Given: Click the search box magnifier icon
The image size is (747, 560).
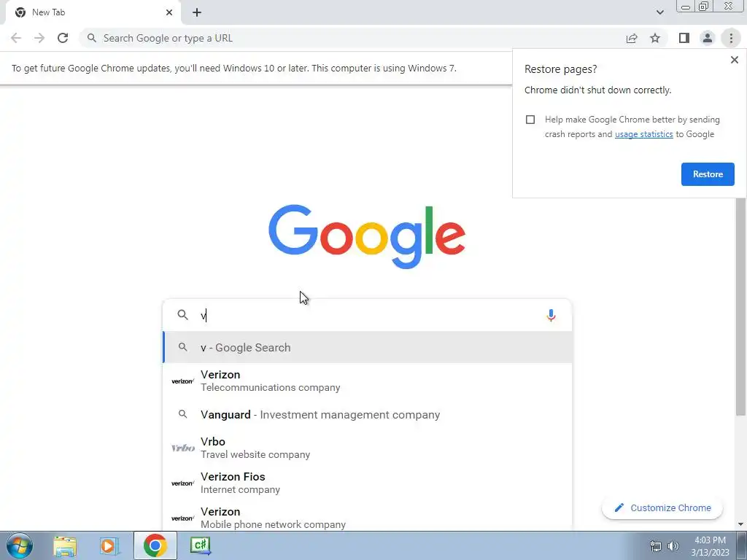Looking at the screenshot, I should coord(182,315).
